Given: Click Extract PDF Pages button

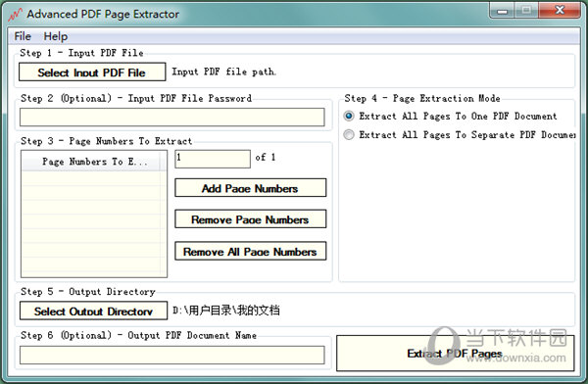Looking at the screenshot, I should click(455, 353).
